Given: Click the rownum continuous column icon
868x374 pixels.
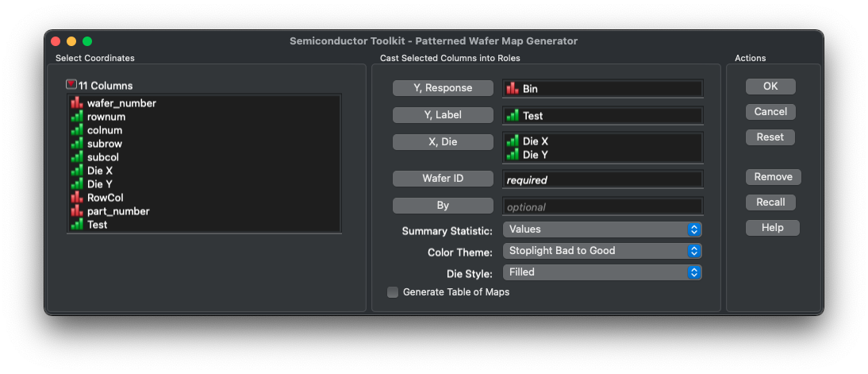Looking at the screenshot, I should point(77,117).
